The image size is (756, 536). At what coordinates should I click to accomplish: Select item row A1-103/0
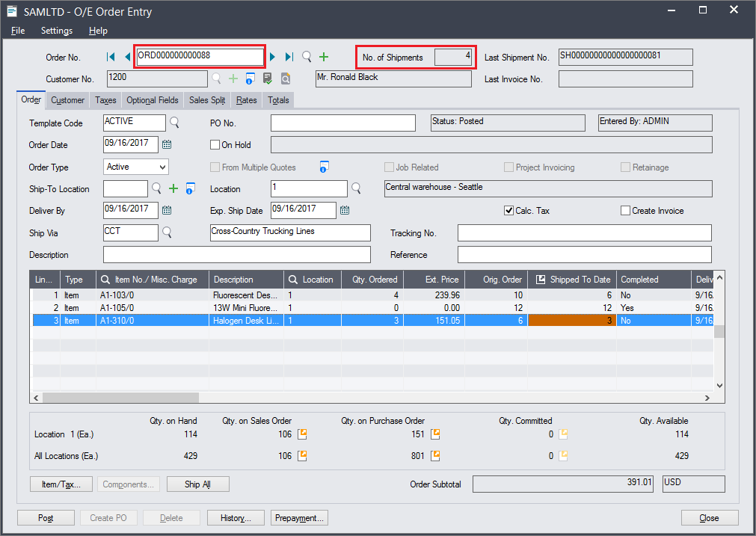pos(372,295)
